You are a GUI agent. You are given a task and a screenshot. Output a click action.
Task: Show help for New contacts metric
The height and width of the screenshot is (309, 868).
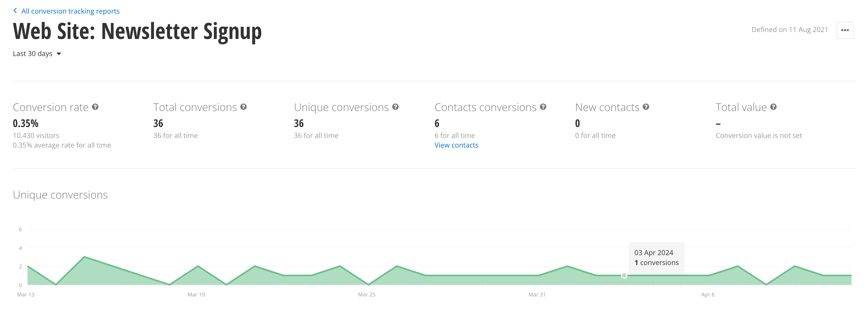pyautogui.click(x=646, y=107)
